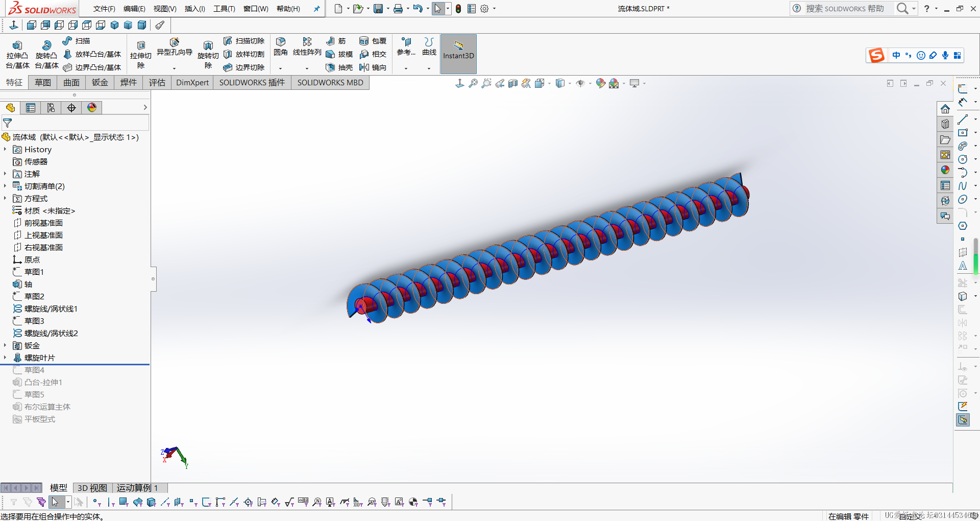This screenshot has width=980, height=521.
Task: Select the Swept Boss (扫描) tool
Action: [76, 41]
